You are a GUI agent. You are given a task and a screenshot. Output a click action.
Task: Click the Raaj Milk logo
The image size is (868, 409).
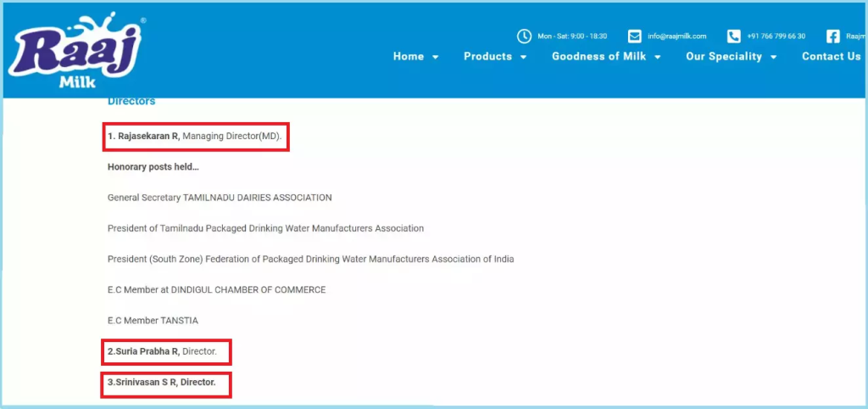pyautogui.click(x=77, y=50)
